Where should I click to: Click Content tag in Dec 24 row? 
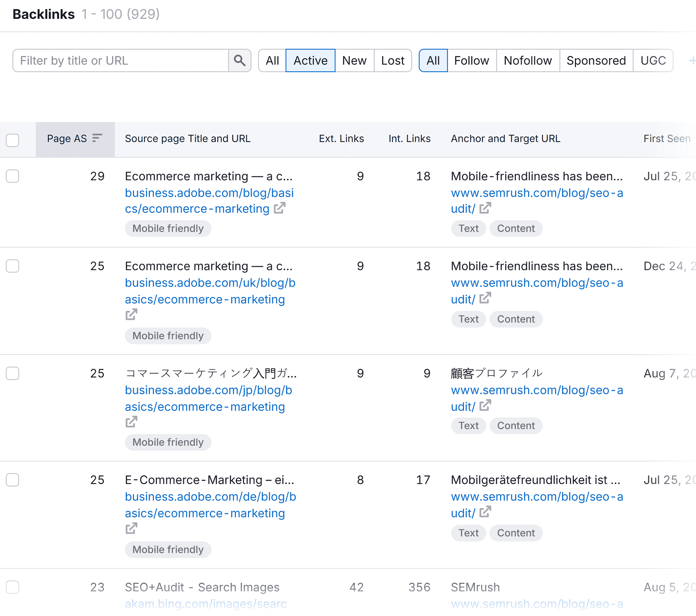coord(516,319)
